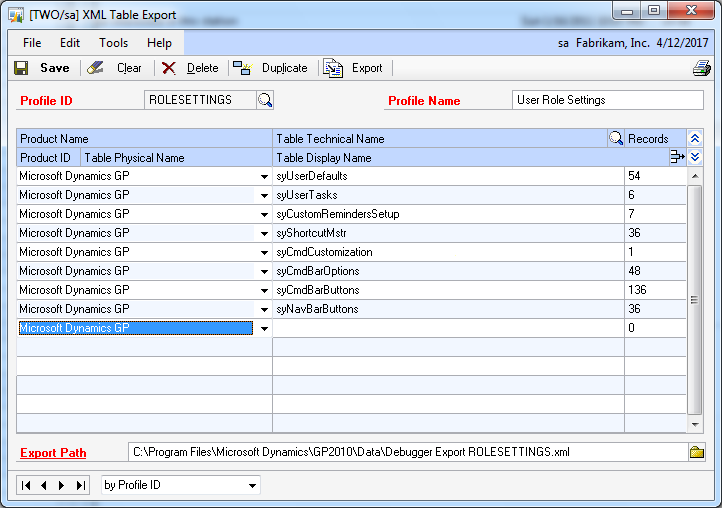Image resolution: width=722 pixels, height=508 pixels.
Task: Select the syCustomRemindersSetup cell
Action: click(448, 214)
